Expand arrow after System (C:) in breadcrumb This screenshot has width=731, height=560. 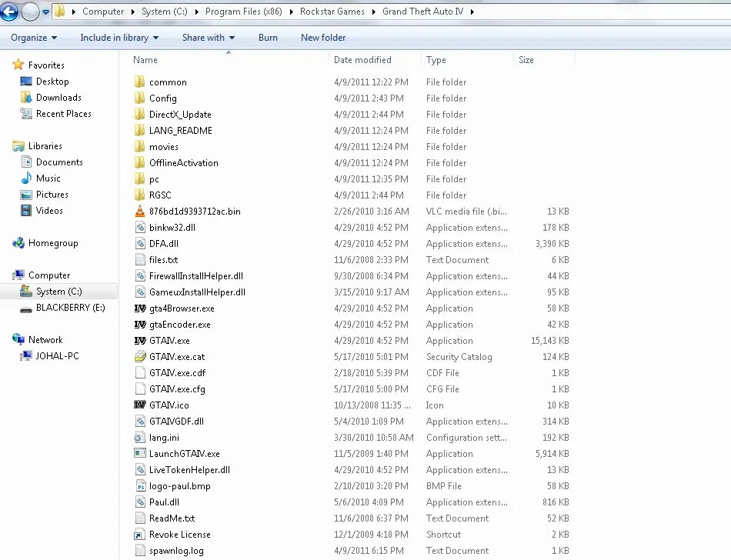[x=196, y=12]
